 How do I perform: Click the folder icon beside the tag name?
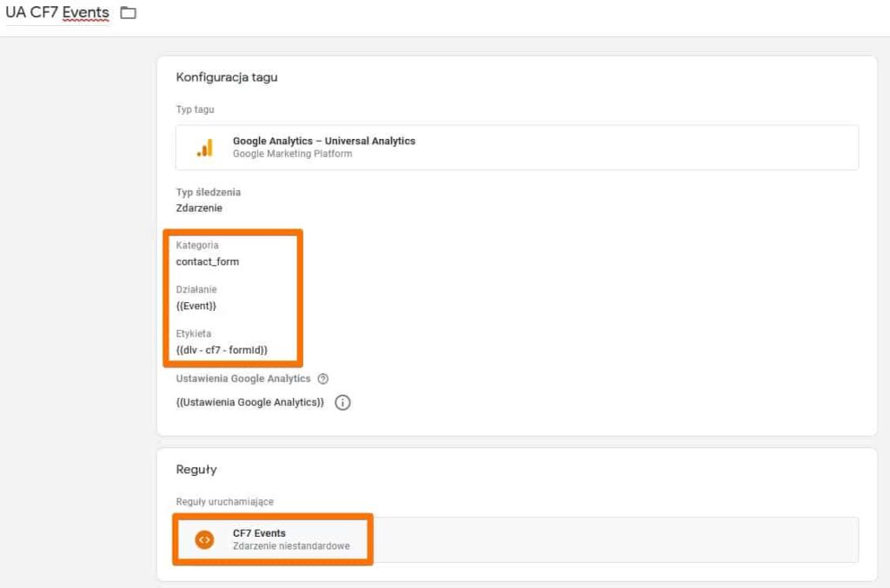(129, 13)
